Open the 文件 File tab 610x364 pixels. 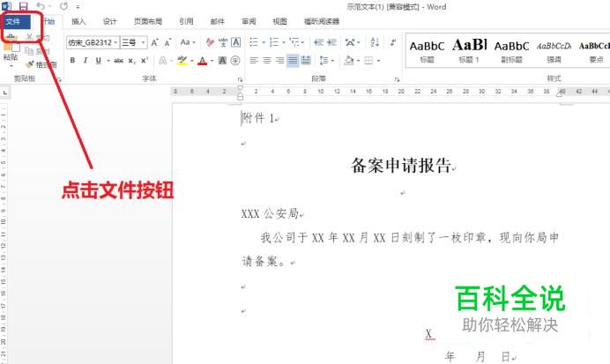[16, 21]
